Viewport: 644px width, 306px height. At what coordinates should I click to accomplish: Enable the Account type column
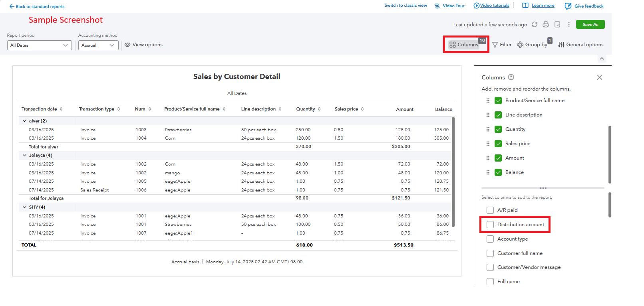coord(490,239)
